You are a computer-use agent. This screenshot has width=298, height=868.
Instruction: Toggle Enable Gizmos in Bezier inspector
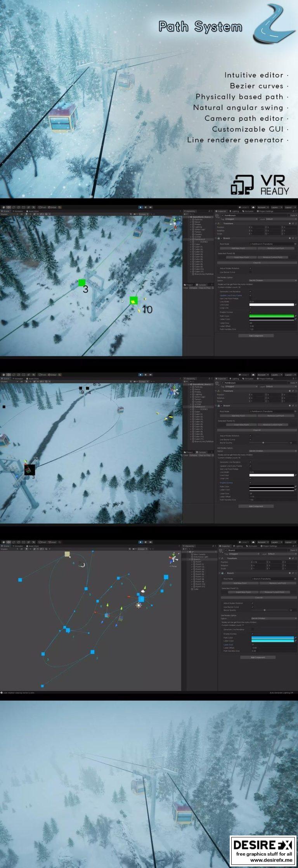point(252,634)
